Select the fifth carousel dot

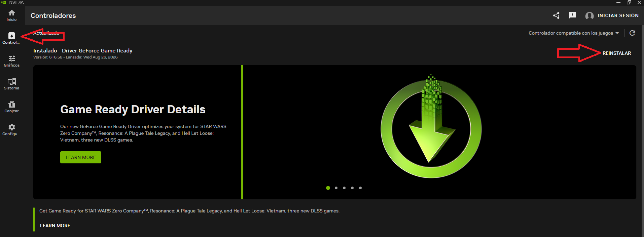click(360, 188)
